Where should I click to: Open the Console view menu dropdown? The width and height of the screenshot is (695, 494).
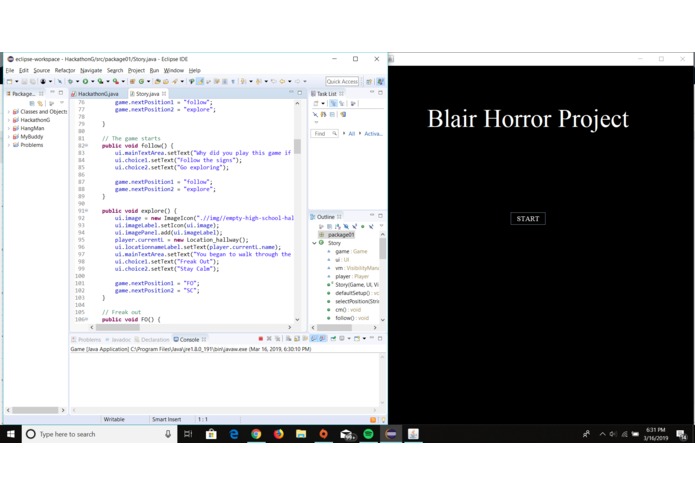pos(364,339)
